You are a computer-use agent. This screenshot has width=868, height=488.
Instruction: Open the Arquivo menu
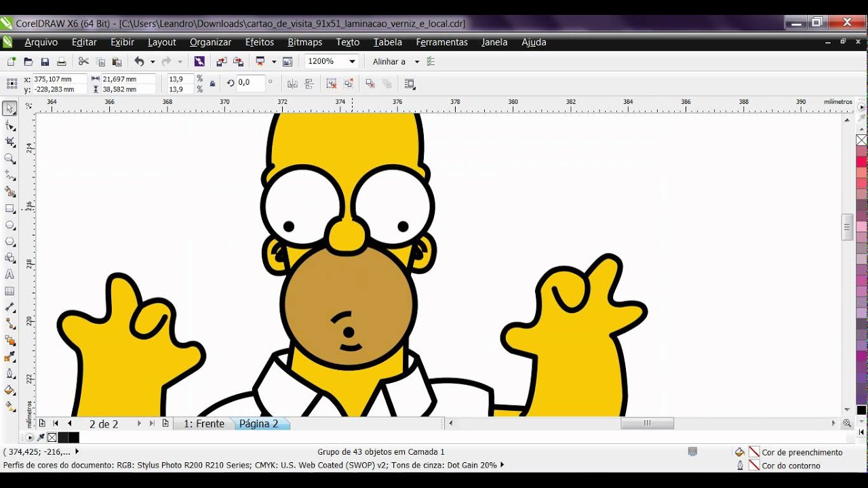pyautogui.click(x=41, y=42)
